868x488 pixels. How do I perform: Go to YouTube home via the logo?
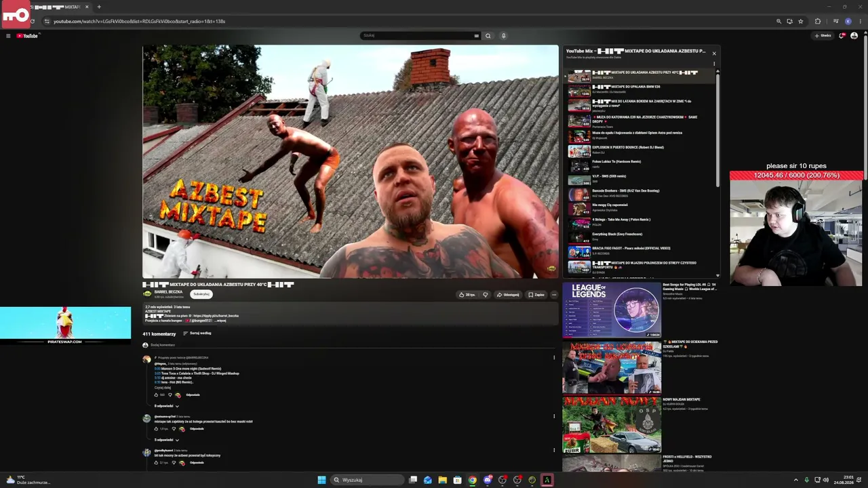click(28, 36)
